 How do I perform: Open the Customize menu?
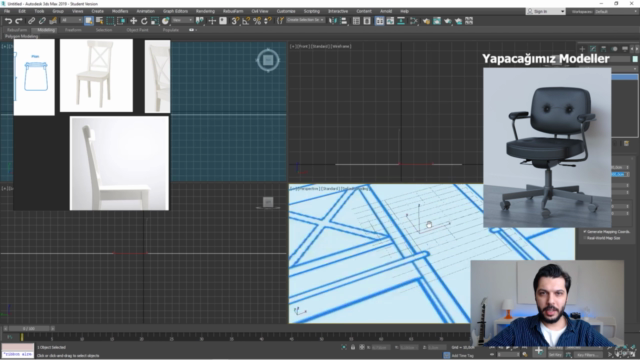tap(286, 11)
